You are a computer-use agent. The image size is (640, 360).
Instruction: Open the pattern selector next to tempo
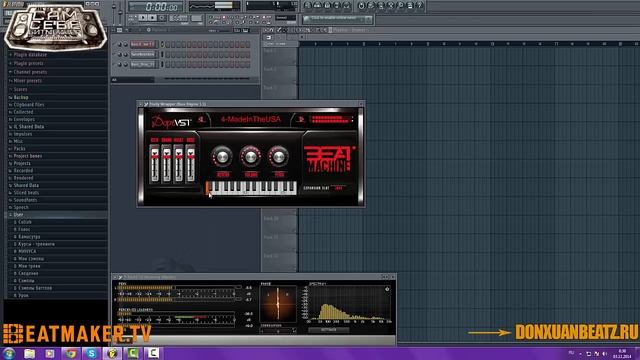coord(197,18)
